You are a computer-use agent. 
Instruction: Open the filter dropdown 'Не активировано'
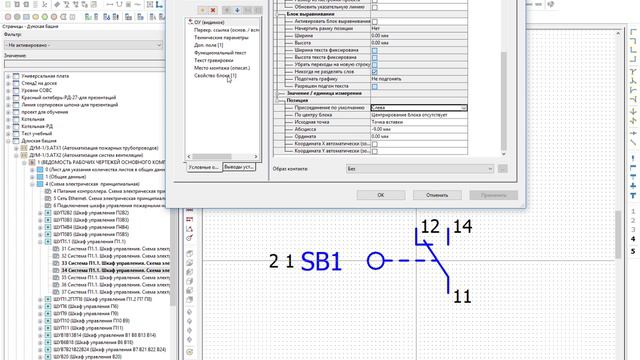(x=83, y=45)
